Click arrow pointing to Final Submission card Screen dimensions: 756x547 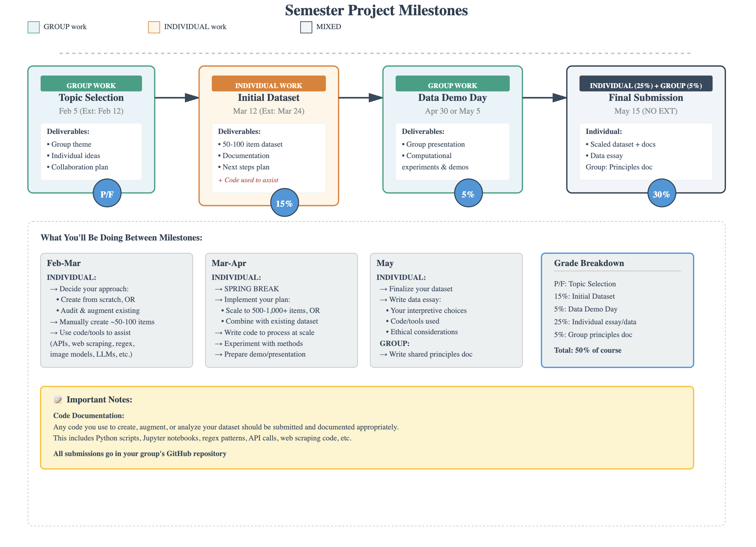pos(544,98)
